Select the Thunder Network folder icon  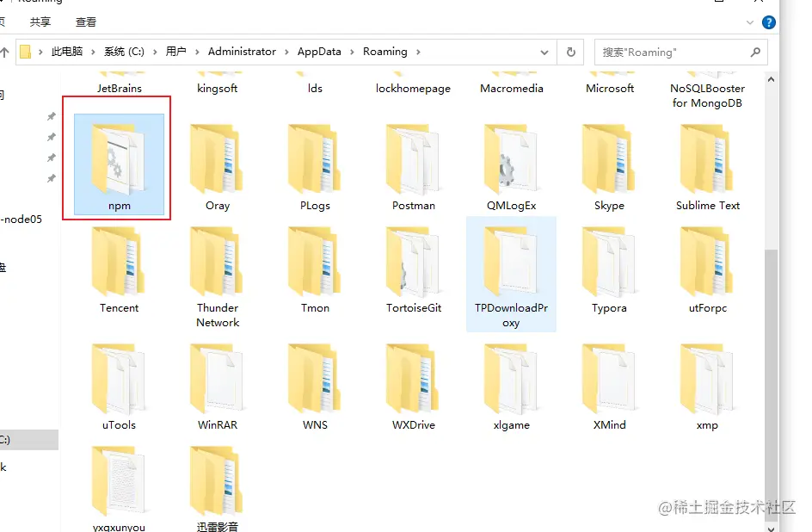pos(217,261)
